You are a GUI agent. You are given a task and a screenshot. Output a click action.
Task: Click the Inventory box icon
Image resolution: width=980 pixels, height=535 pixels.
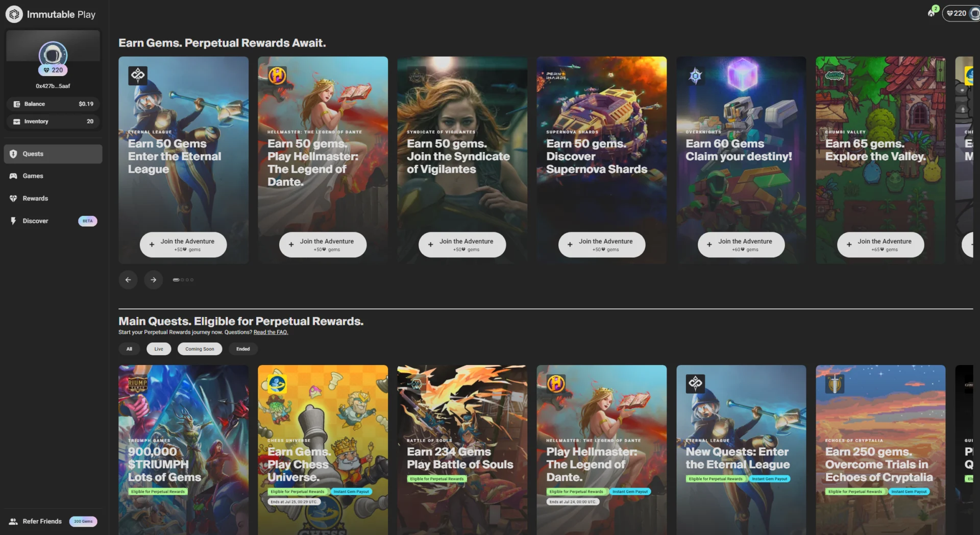pos(17,121)
